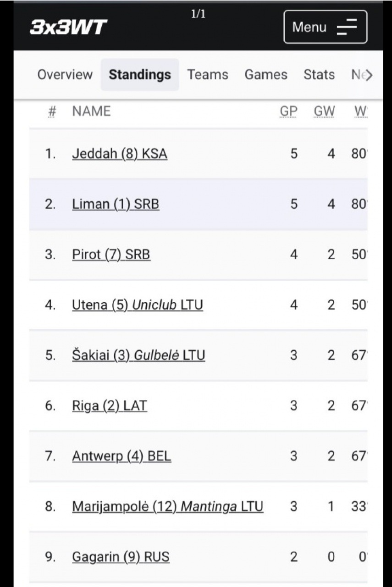
Task: Open the Teams tab
Action: pyautogui.click(x=208, y=75)
